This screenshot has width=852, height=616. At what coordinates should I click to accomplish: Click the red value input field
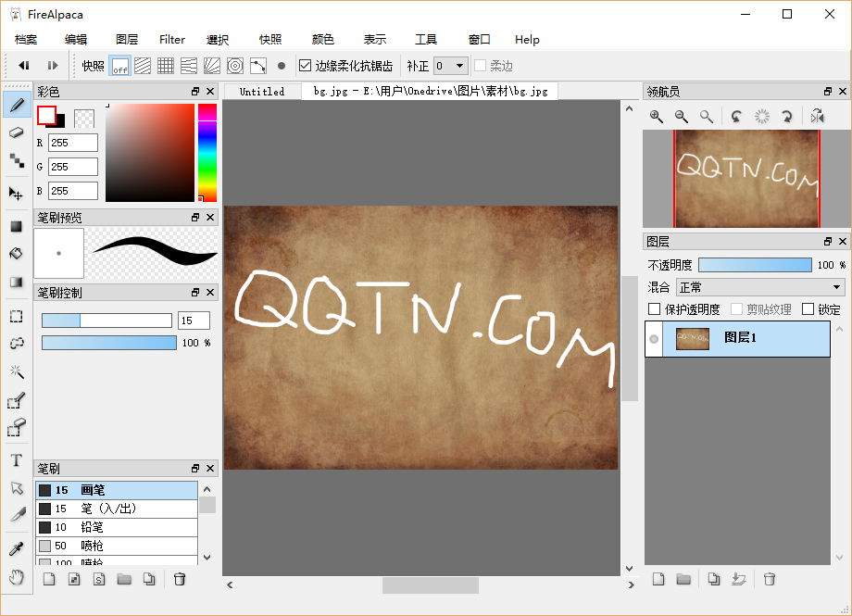click(x=73, y=143)
